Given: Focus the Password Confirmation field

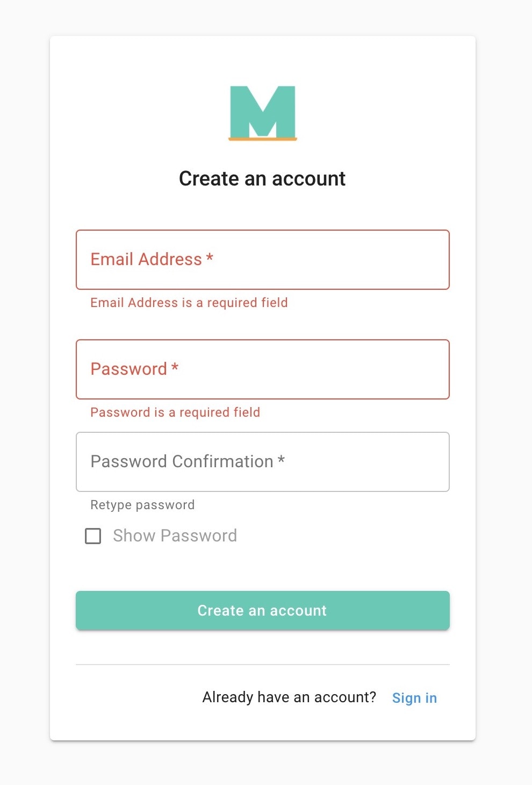Looking at the screenshot, I should click(262, 462).
